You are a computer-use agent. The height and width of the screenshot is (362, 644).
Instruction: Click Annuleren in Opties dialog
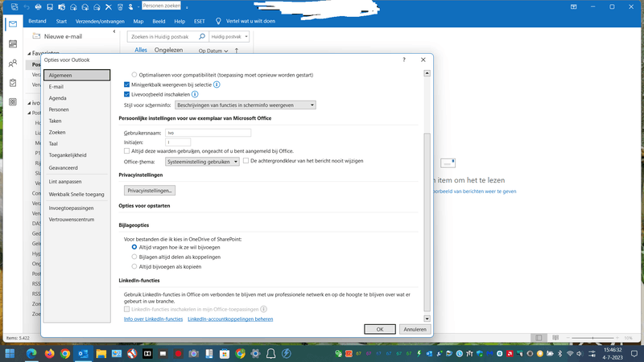tap(415, 329)
